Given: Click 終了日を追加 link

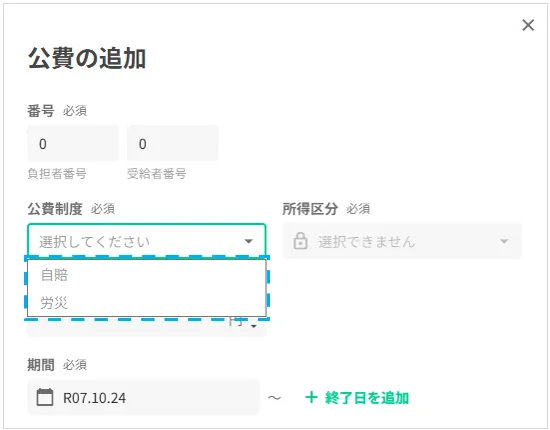Looking at the screenshot, I should [x=367, y=398].
